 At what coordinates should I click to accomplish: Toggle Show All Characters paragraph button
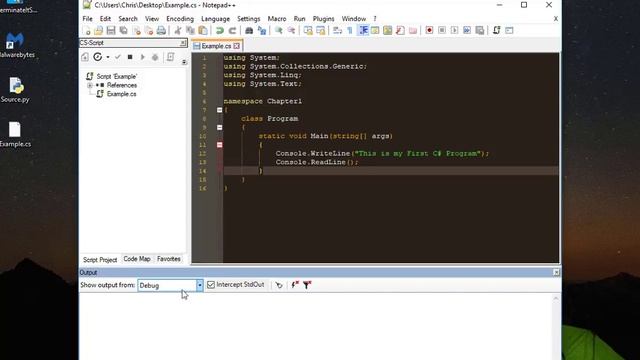(350, 31)
